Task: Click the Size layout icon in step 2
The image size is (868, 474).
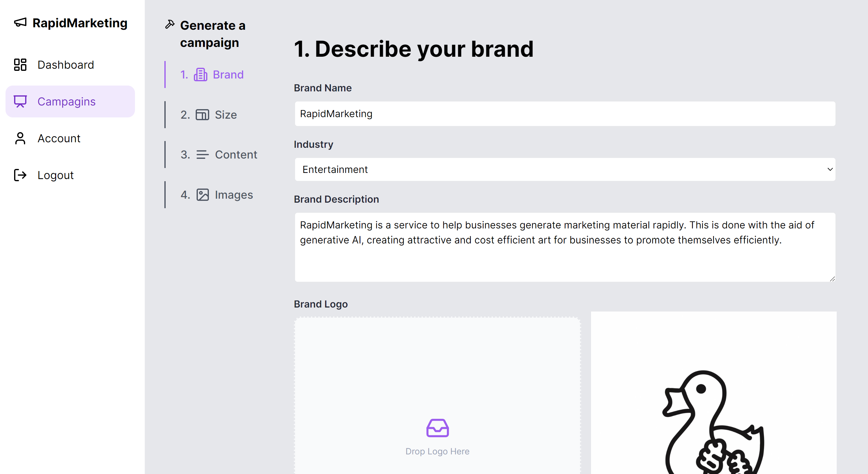Action: click(x=202, y=115)
